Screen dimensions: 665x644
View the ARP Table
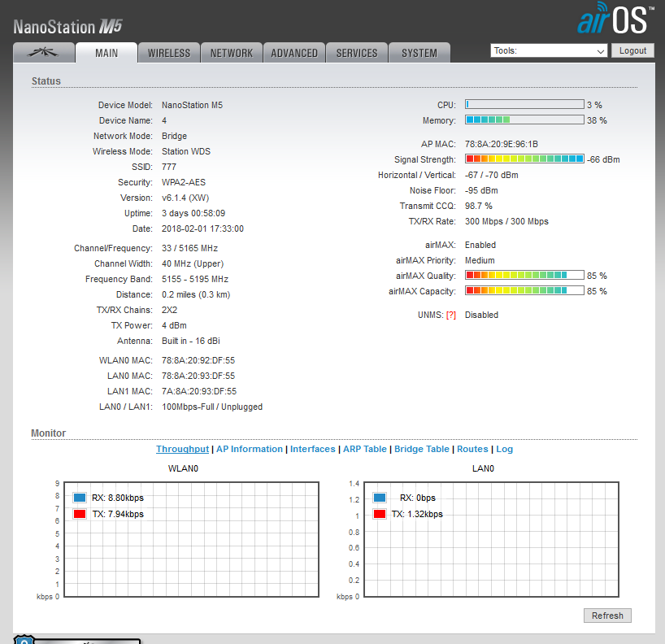click(365, 449)
